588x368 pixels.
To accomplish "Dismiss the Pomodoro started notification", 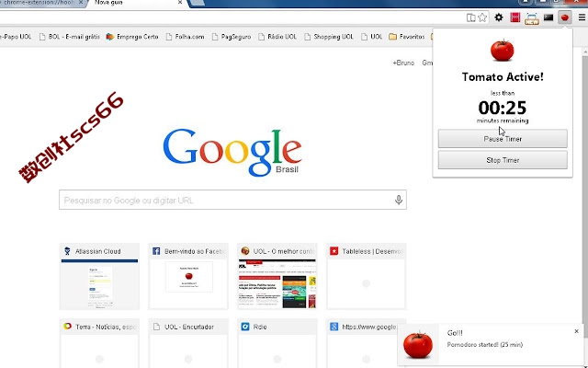I will coord(576,331).
